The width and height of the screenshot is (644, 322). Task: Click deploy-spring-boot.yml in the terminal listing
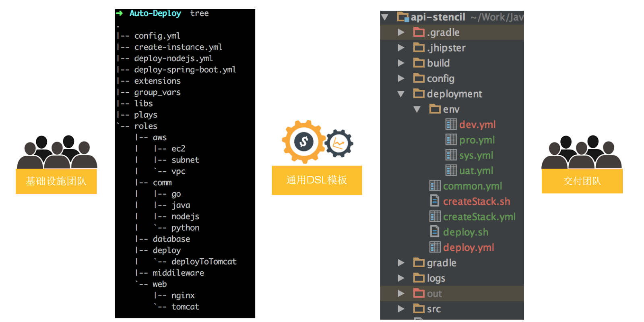pos(185,70)
